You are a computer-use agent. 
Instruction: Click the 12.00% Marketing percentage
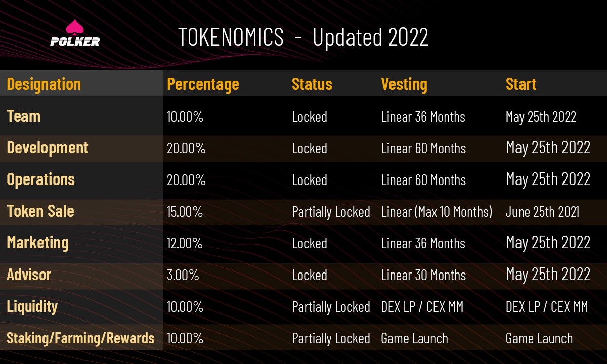(x=184, y=243)
